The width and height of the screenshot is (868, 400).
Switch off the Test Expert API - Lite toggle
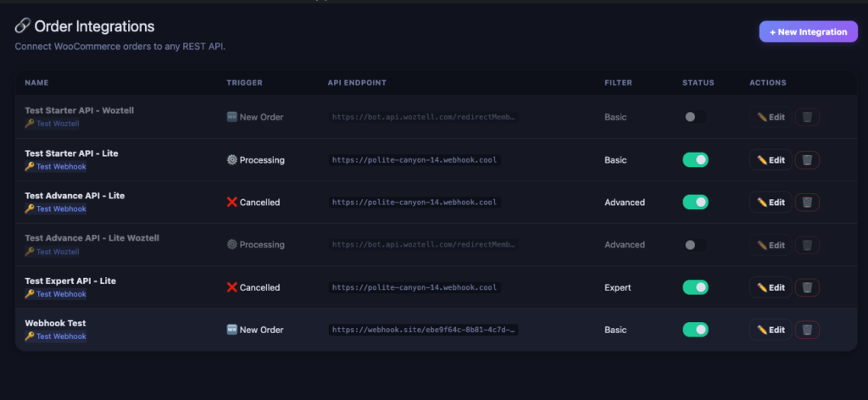695,287
